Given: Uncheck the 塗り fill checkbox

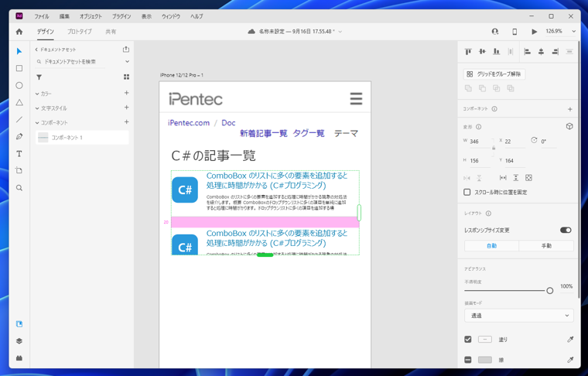Looking at the screenshot, I should coord(467,340).
